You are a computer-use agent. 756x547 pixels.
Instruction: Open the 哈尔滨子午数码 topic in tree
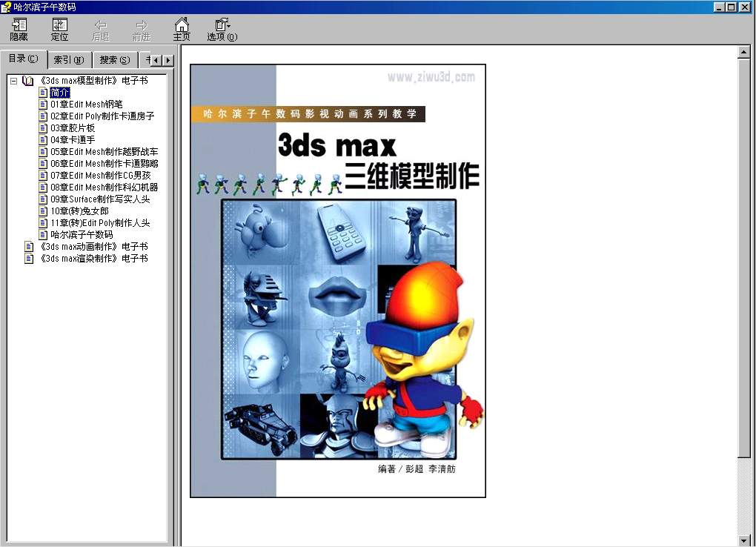[x=82, y=235]
